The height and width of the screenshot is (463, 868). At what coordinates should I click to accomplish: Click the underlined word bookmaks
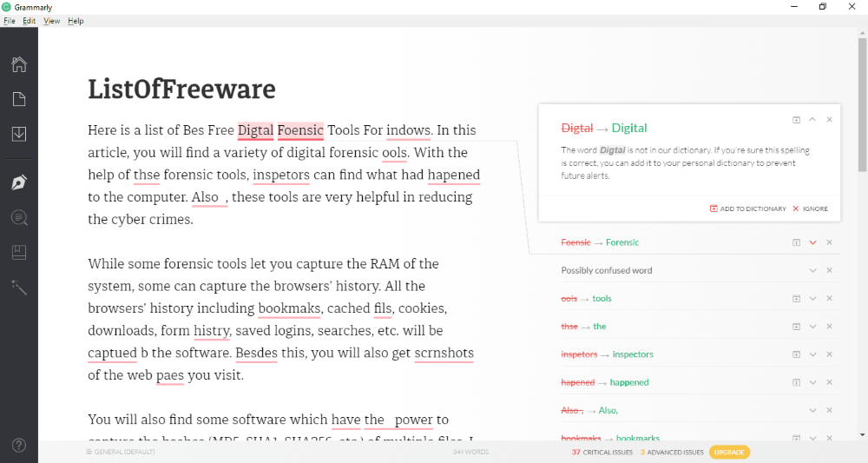tap(290, 308)
